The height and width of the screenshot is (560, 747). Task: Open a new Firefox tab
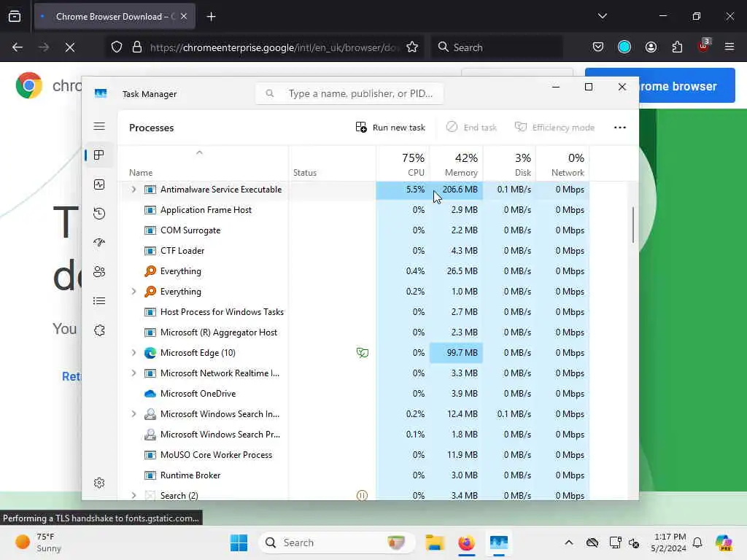[211, 17]
